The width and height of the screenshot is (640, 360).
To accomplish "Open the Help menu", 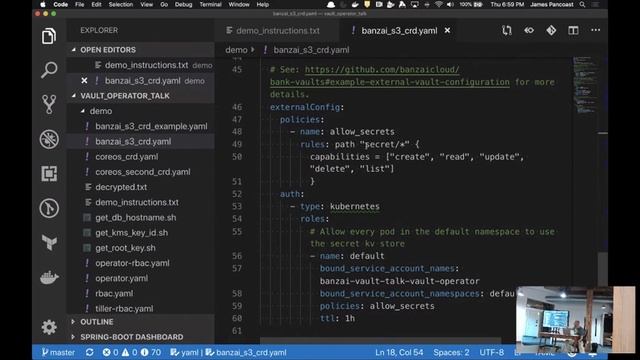I will point(262,4).
